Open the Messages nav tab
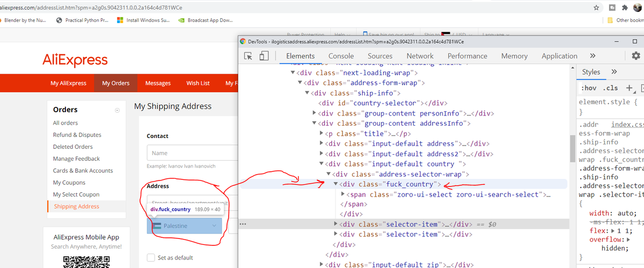Image resolution: width=644 pixels, height=268 pixels. point(158,83)
